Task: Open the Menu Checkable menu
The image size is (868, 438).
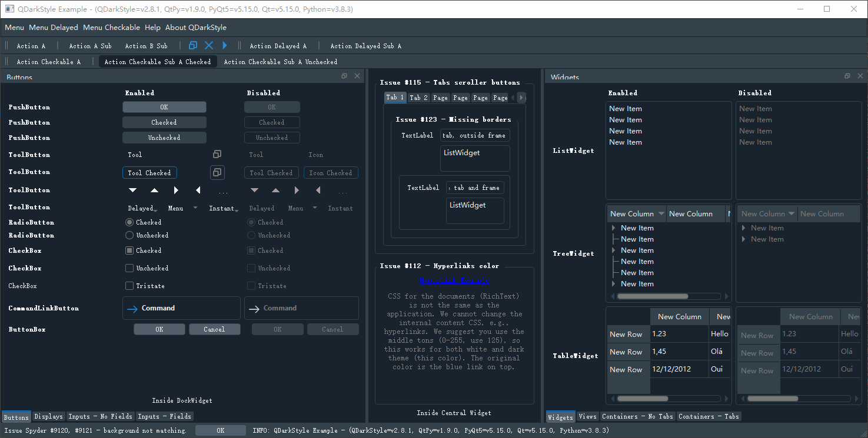Action: click(111, 28)
